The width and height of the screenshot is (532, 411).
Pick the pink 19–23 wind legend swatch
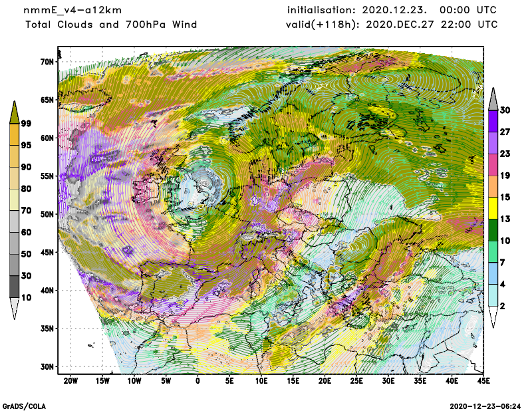493,165
